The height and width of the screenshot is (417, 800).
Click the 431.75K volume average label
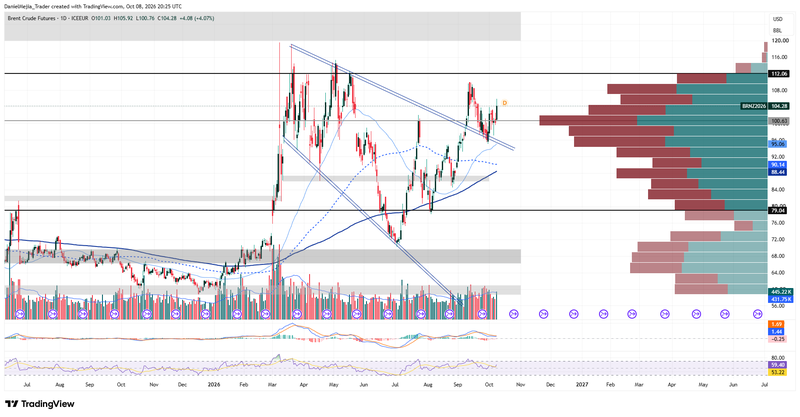coord(781,299)
